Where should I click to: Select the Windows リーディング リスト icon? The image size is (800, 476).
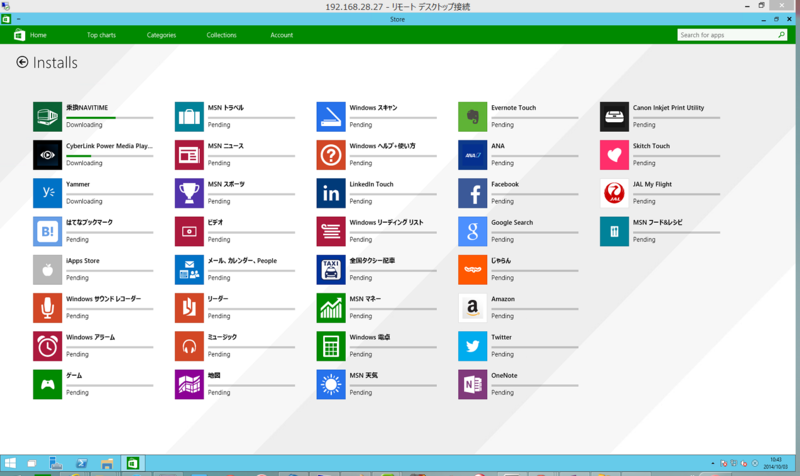pos(331,232)
